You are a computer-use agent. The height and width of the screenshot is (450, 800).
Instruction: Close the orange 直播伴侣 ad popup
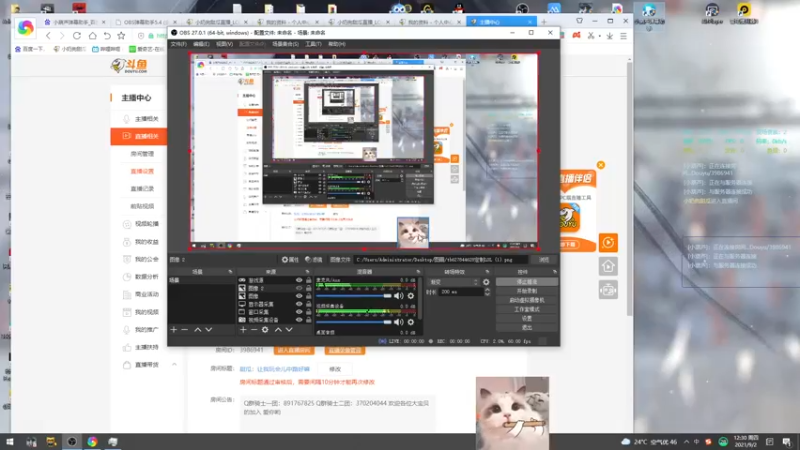[601, 165]
